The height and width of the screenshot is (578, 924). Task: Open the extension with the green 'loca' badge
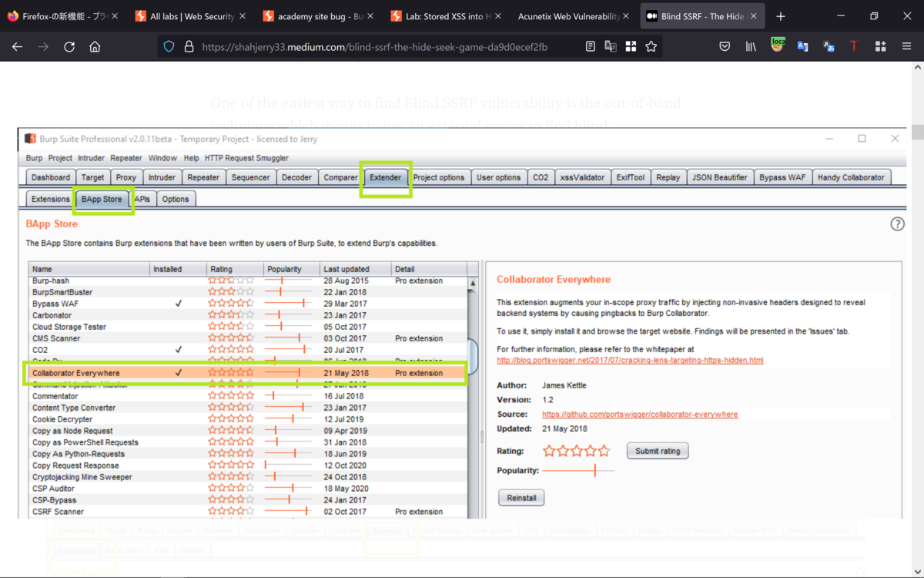coord(777,45)
